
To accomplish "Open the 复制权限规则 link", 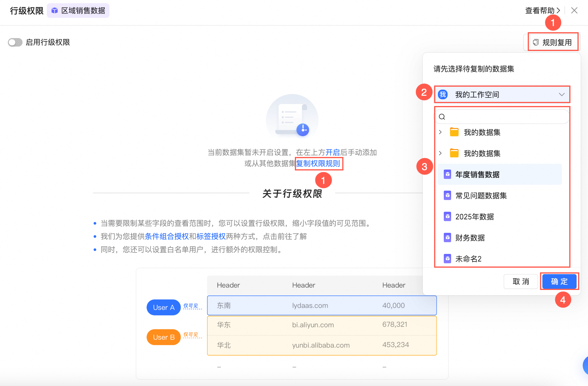I will [318, 163].
